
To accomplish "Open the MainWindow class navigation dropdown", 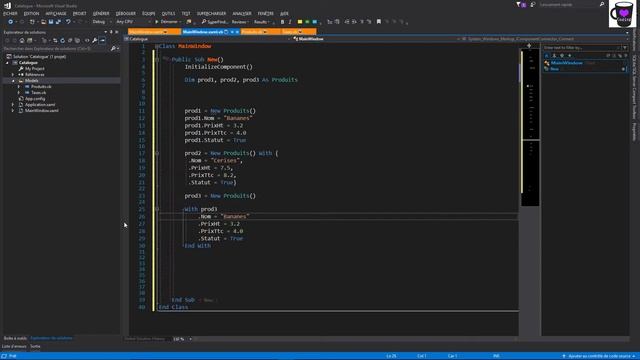I will point(376,39).
